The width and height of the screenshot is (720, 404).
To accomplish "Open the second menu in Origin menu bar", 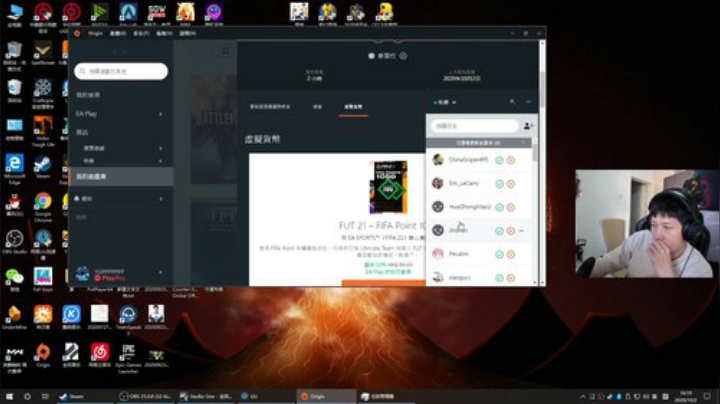I will 118,34.
